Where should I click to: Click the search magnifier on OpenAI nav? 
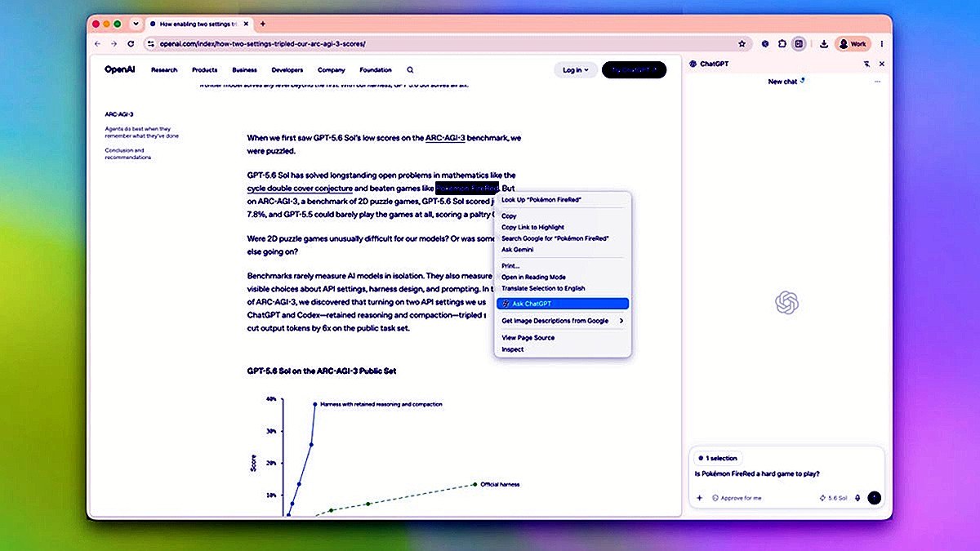click(x=410, y=70)
